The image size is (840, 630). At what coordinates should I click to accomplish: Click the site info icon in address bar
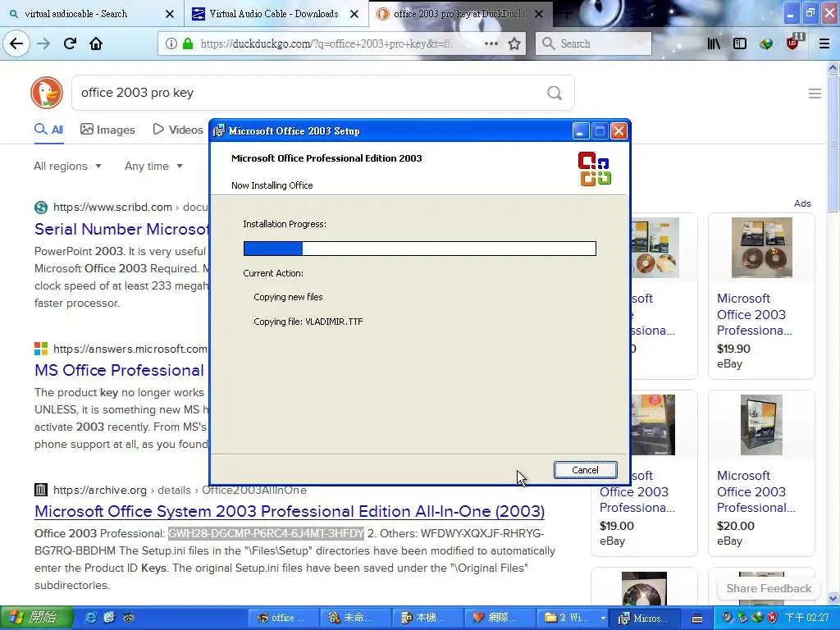pyautogui.click(x=171, y=43)
